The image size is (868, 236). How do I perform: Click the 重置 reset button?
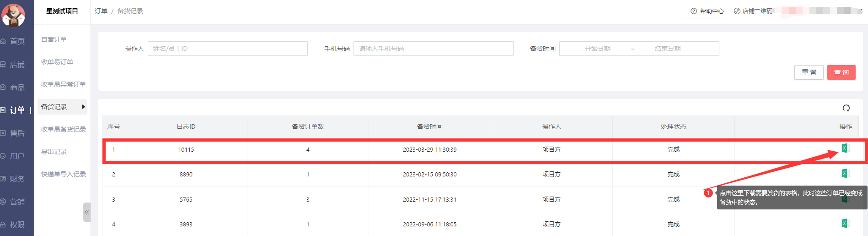[809, 72]
